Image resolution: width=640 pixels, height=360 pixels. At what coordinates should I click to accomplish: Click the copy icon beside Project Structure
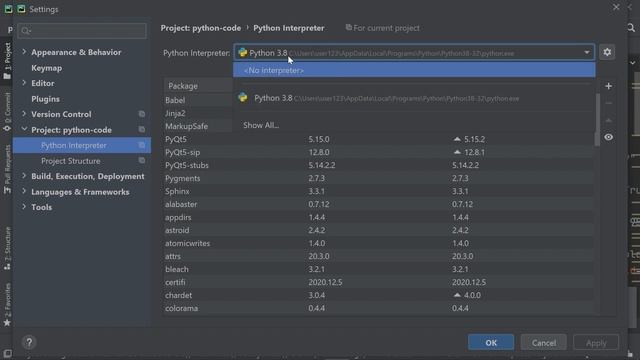142,160
